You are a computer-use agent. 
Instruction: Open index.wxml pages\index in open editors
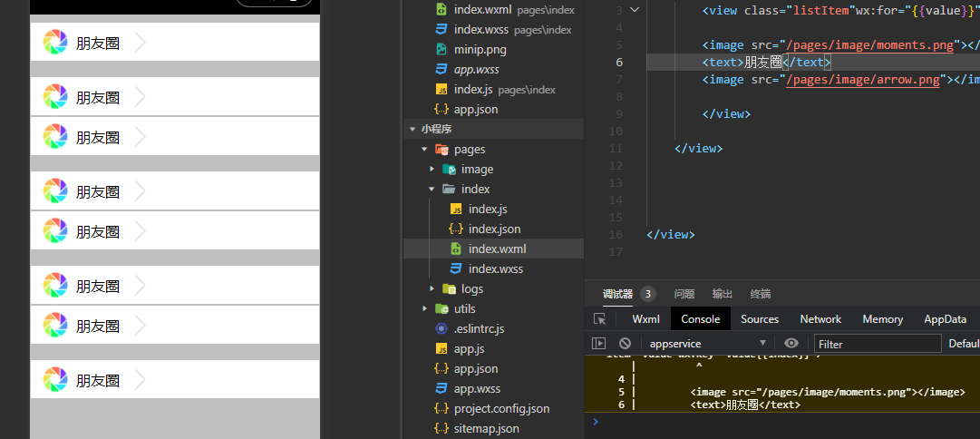click(494, 10)
